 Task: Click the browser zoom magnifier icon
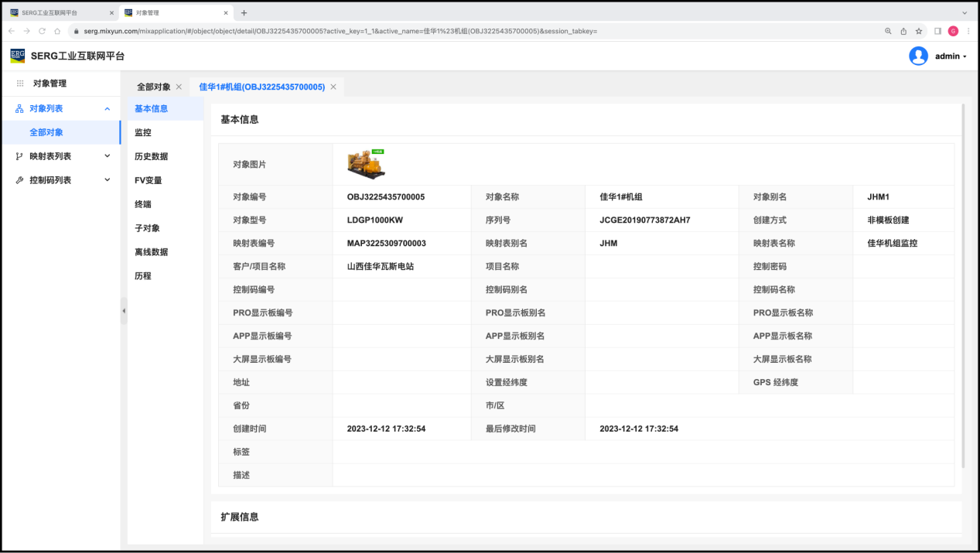click(x=888, y=31)
